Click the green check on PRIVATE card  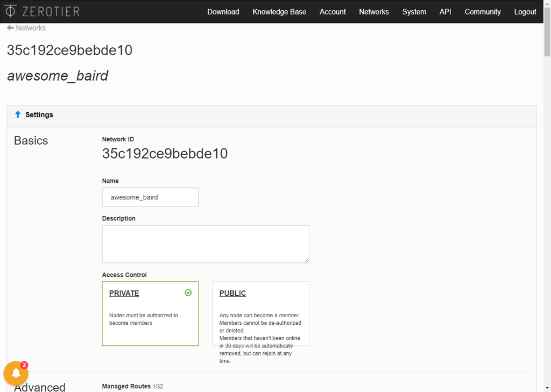[188, 293]
